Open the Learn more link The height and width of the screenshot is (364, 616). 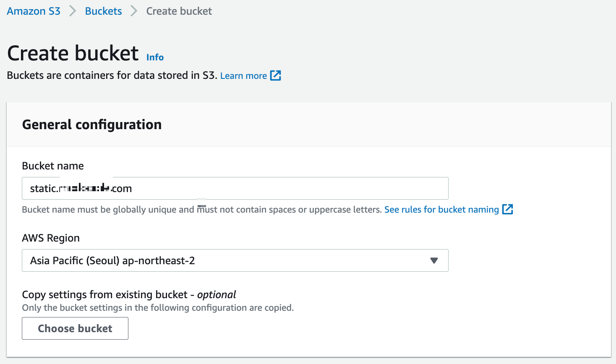pyautogui.click(x=243, y=76)
